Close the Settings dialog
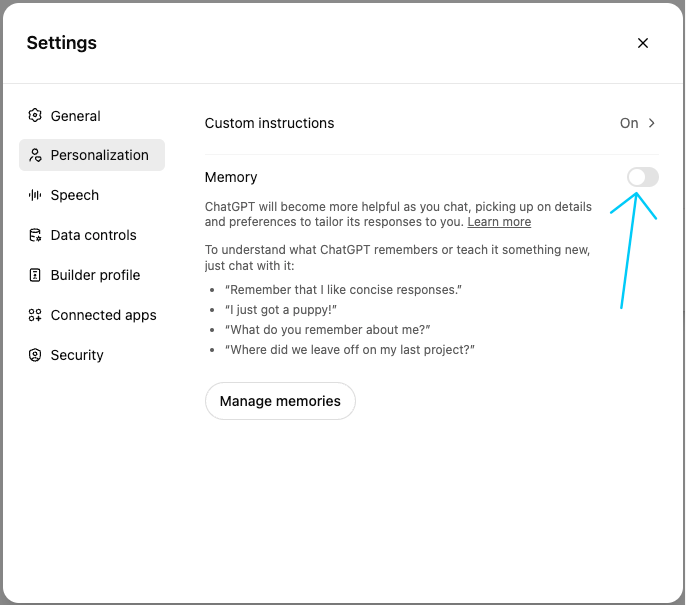686x605 pixels. pos(643,43)
